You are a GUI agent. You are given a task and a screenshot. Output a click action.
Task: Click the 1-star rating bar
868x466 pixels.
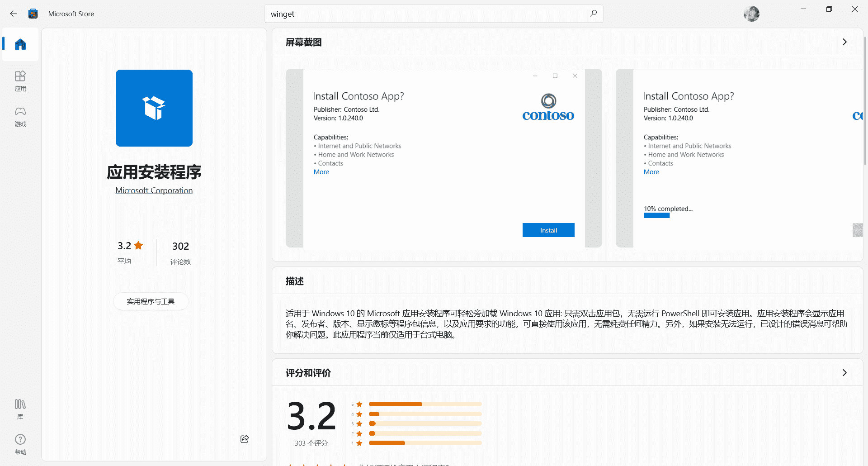(425, 443)
